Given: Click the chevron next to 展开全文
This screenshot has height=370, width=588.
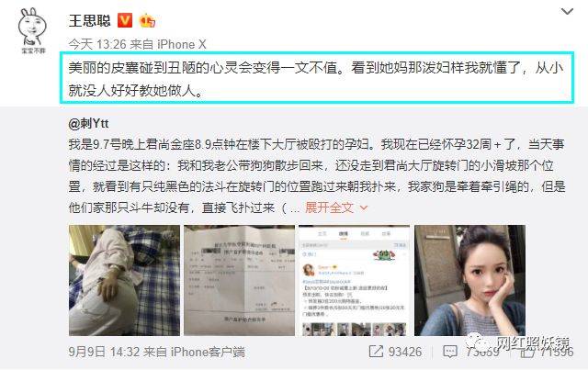Looking at the screenshot, I should [364, 207].
